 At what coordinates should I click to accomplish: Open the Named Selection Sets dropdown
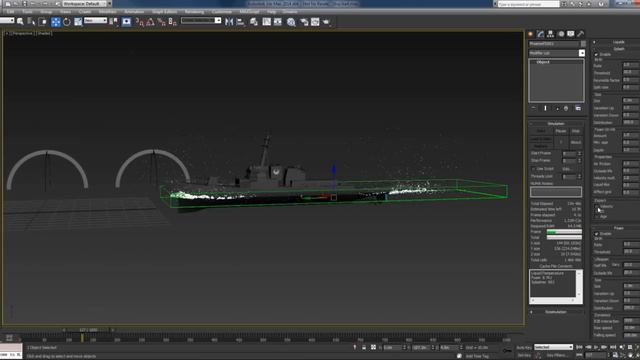point(201,20)
